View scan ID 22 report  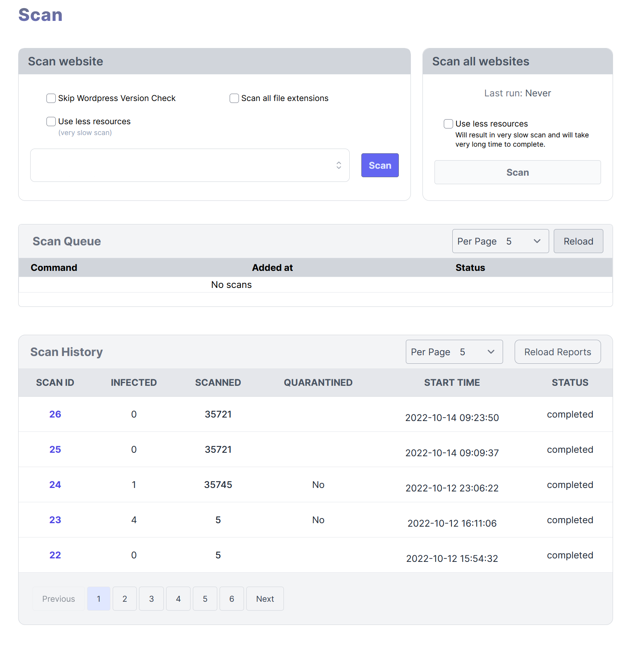(55, 555)
